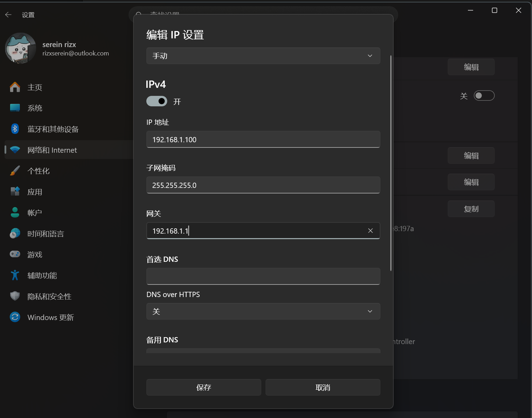Turn off the IPv4 toggle switch
Image resolution: width=532 pixels, height=418 pixels.
click(x=157, y=101)
